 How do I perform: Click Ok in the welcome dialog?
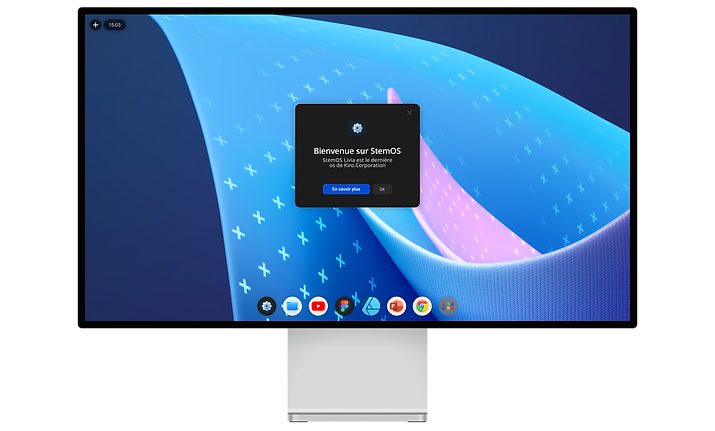tap(382, 189)
